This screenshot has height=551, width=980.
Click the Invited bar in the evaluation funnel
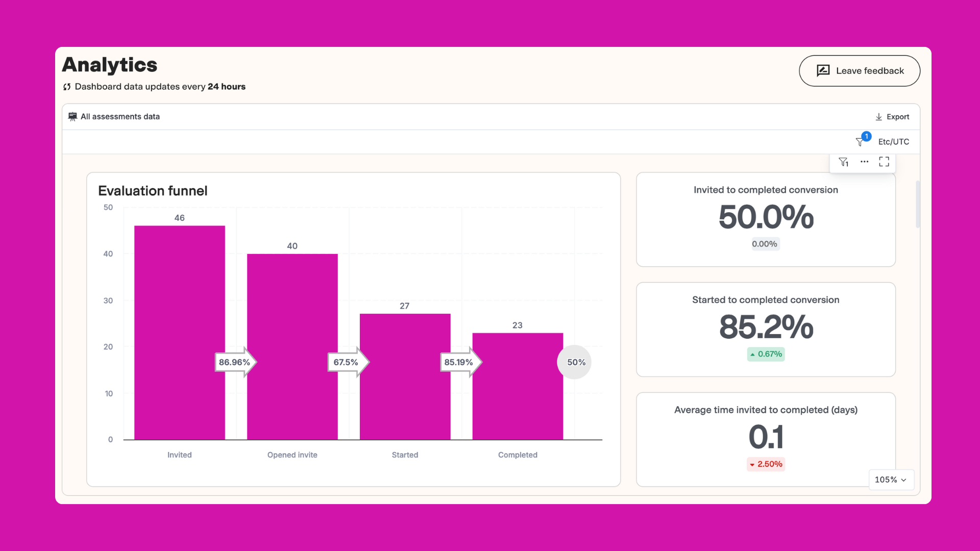[179, 332]
